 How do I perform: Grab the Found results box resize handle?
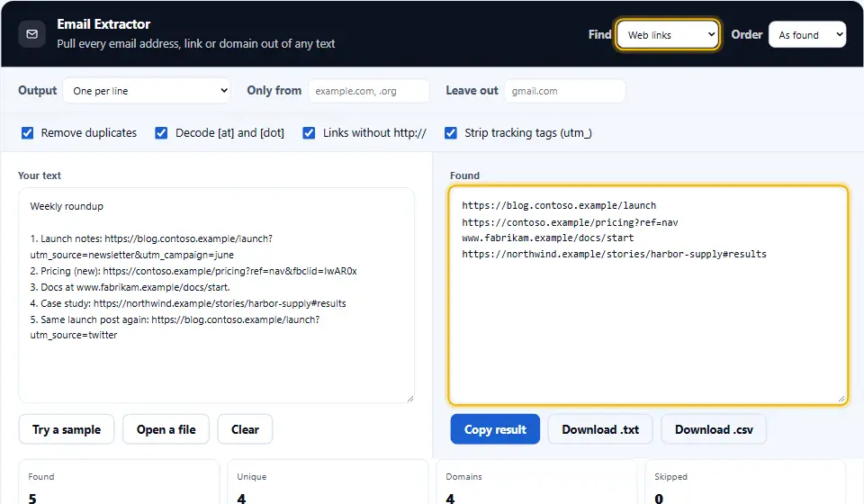pyautogui.click(x=841, y=398)
